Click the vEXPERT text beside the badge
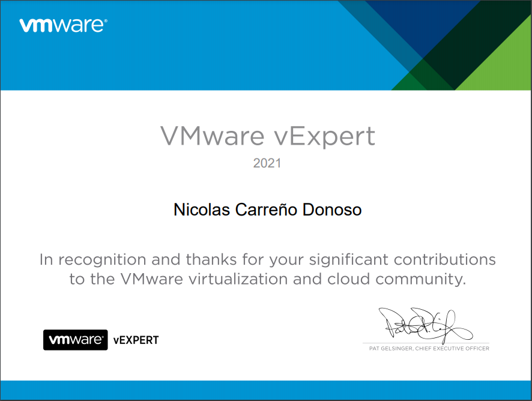This screenshot has width=532, height=401. click(x=136, y=340)
